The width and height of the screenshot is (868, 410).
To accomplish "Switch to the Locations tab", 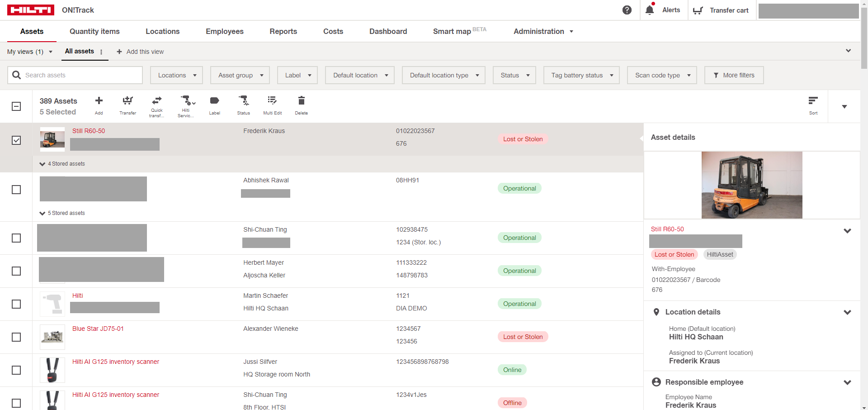I will (163, 31).
